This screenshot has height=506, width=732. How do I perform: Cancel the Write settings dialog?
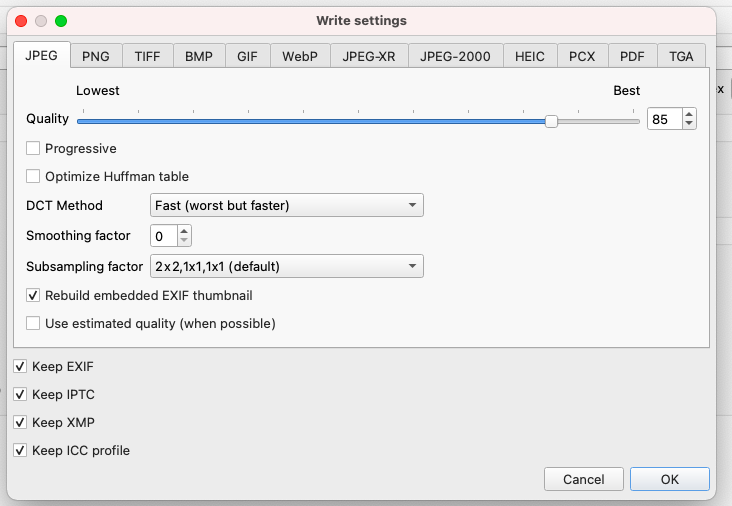583,480
